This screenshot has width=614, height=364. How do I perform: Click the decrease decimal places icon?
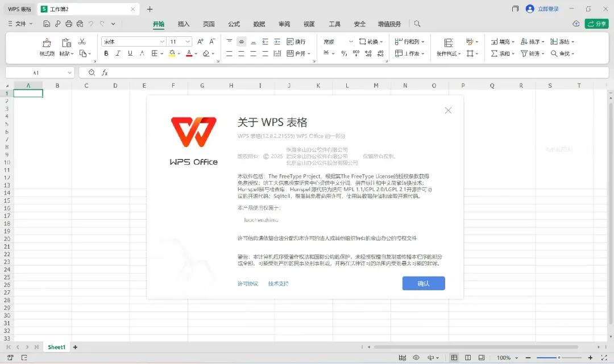click(x=380, y=53)
